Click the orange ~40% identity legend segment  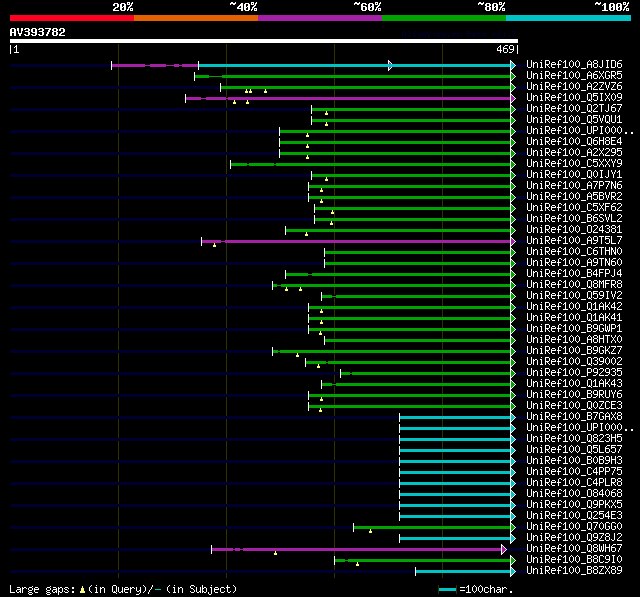coord(196,18)
